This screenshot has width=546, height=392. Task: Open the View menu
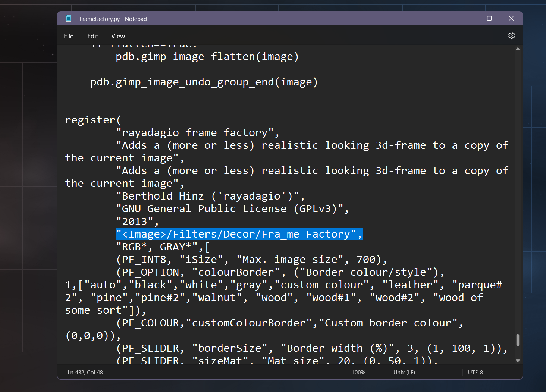(x=118, y=36)
